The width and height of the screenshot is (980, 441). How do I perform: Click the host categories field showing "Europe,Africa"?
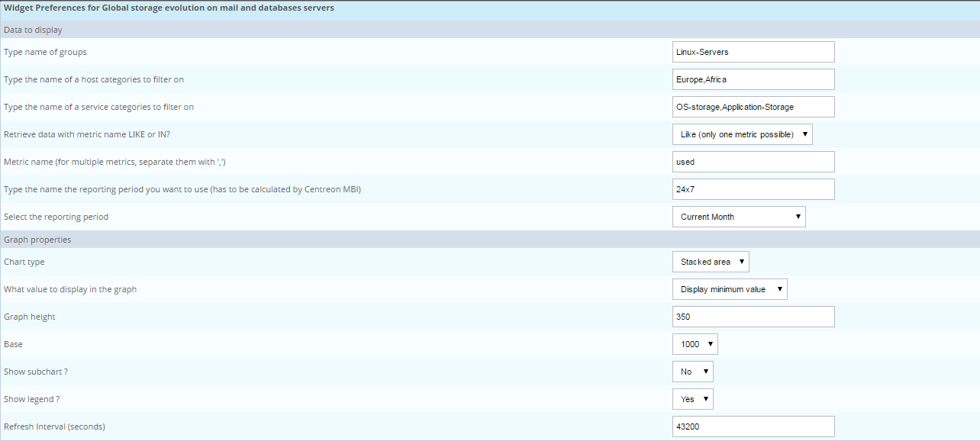point(753,79)
